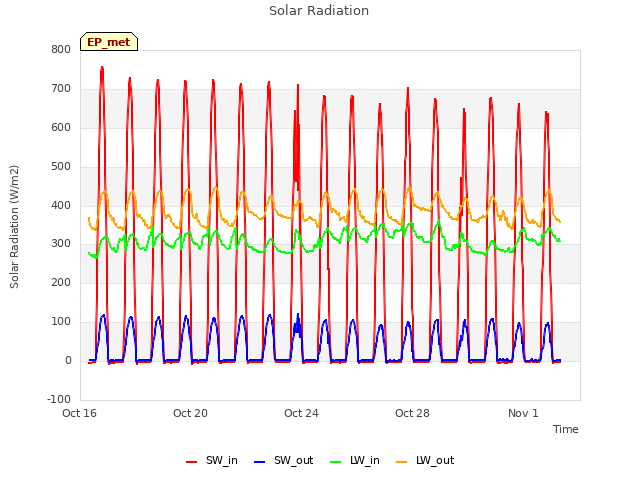
Task: Click the EP_met annotation label
Action: [x=109, y=42]
